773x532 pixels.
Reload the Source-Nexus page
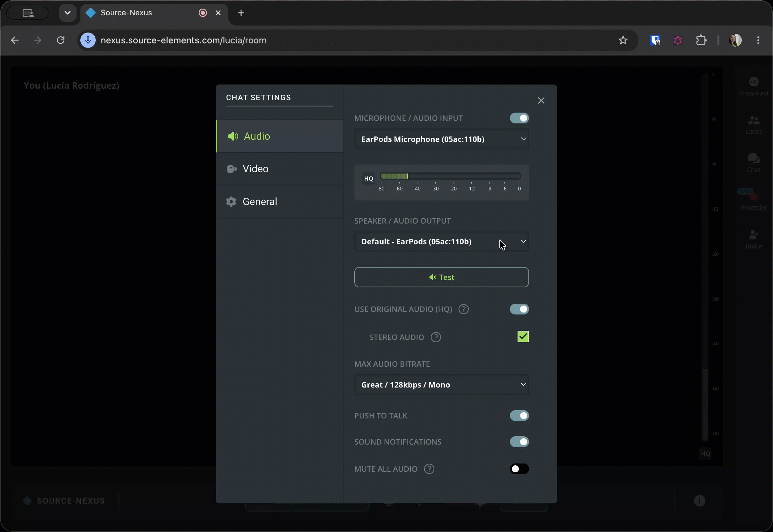(61, 40)
